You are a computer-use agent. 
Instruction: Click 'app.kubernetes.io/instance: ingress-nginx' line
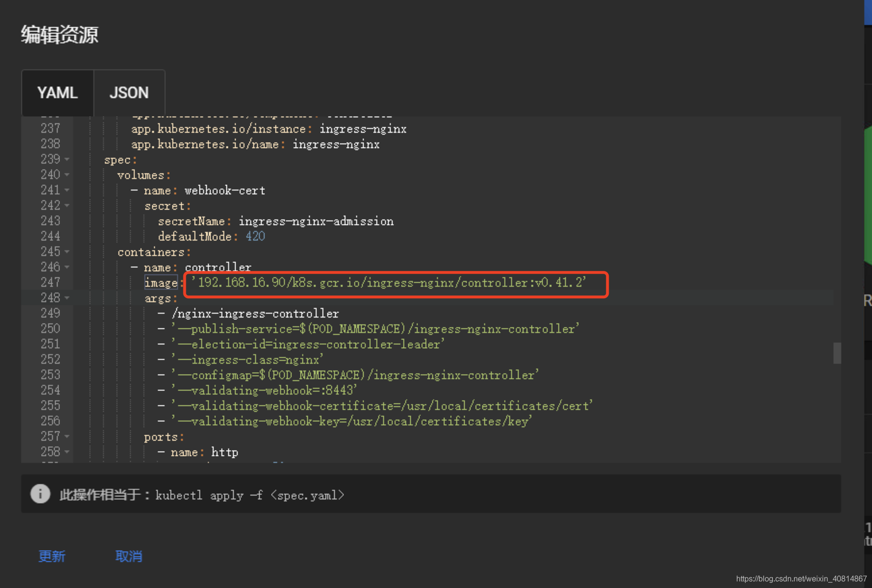[269, 129]
